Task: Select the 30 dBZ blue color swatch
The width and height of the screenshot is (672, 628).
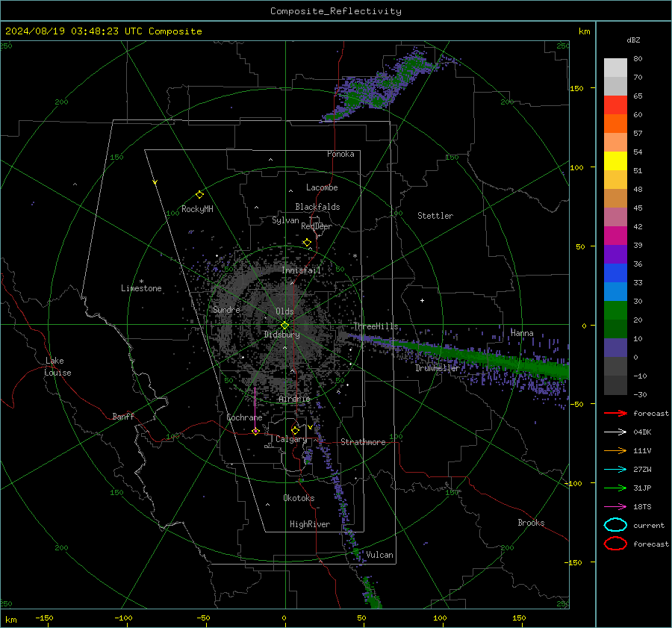Action: (615, 291)
